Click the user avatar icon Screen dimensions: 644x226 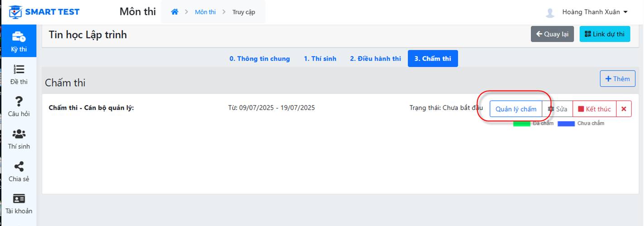point(550,13)
